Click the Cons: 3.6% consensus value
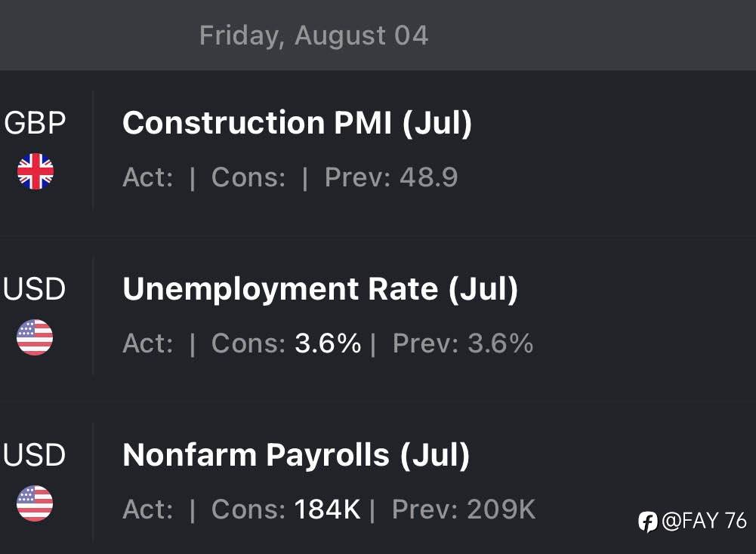The height and width of the screenshot is (554, 756). pyautogui.click(x=286, y=343)
